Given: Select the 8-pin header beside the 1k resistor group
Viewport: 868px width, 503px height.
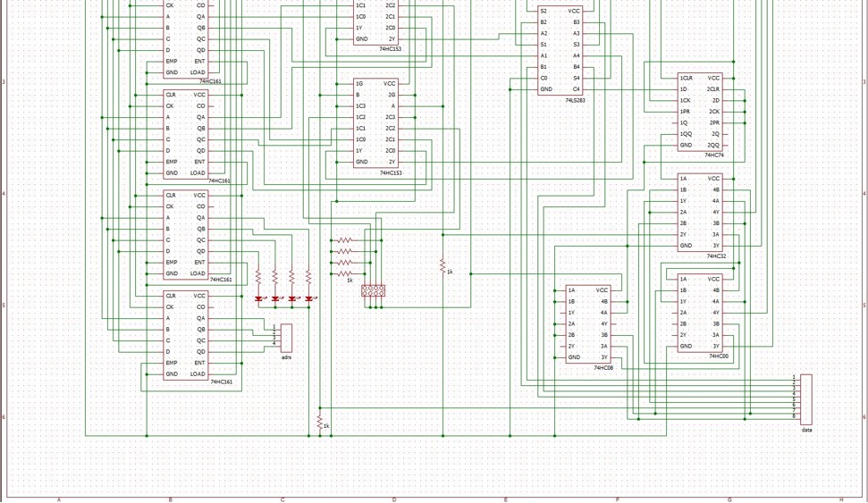Looking at the screenshot, I should point(374,290).
